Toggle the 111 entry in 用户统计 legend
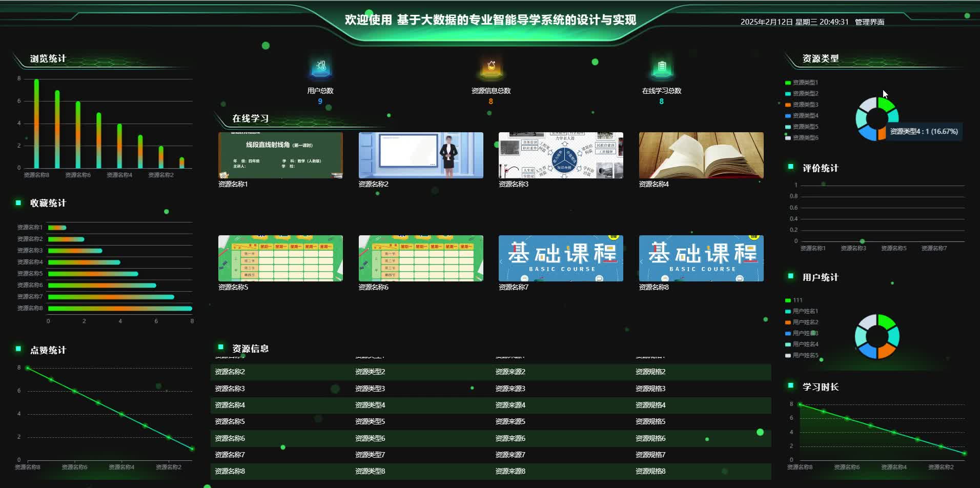 [794, 300]
